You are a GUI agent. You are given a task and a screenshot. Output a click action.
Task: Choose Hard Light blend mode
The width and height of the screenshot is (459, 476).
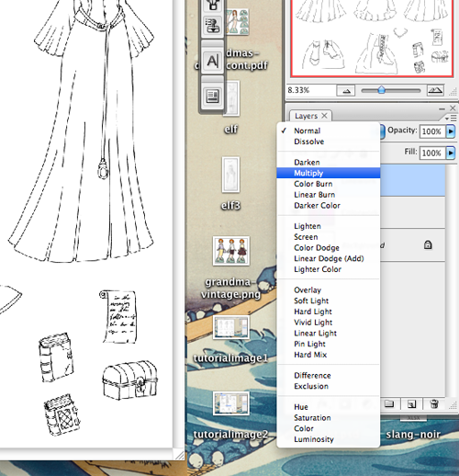328,312
